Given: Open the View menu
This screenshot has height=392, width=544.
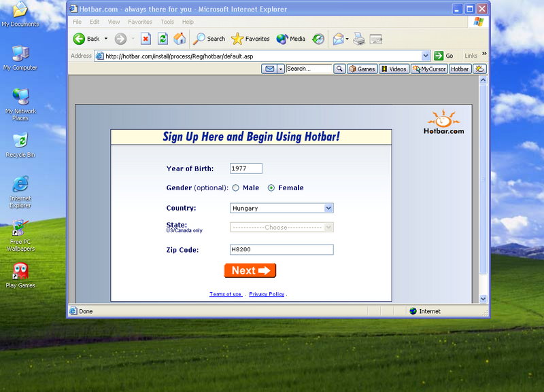Looking at the screenshot, I should pyautogui.click(x=114, y=22).
